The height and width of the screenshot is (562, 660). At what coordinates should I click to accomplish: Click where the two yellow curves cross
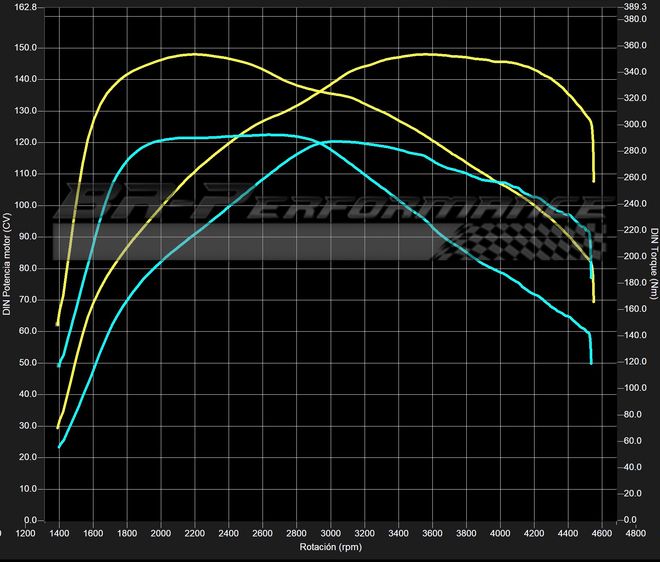(x=318, y=92)
